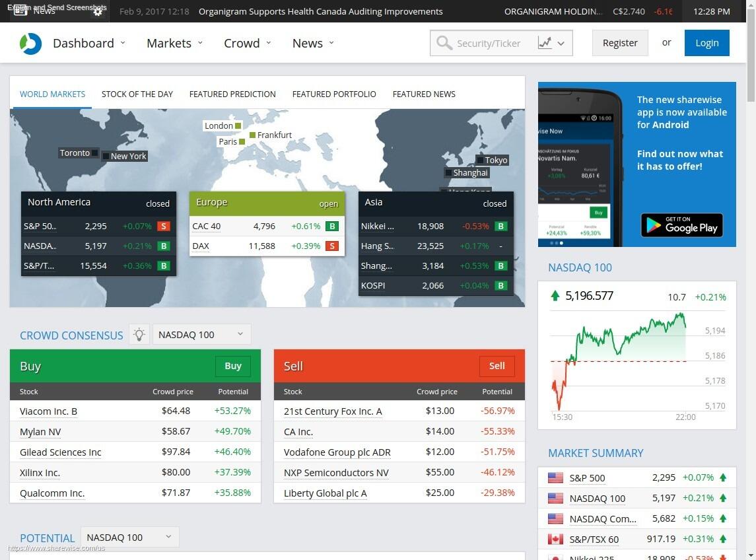This screenshot has width=756, height=560.
Task: Click the green up arrow in S&P 500 summary row
Action: [x=723, y=477]
